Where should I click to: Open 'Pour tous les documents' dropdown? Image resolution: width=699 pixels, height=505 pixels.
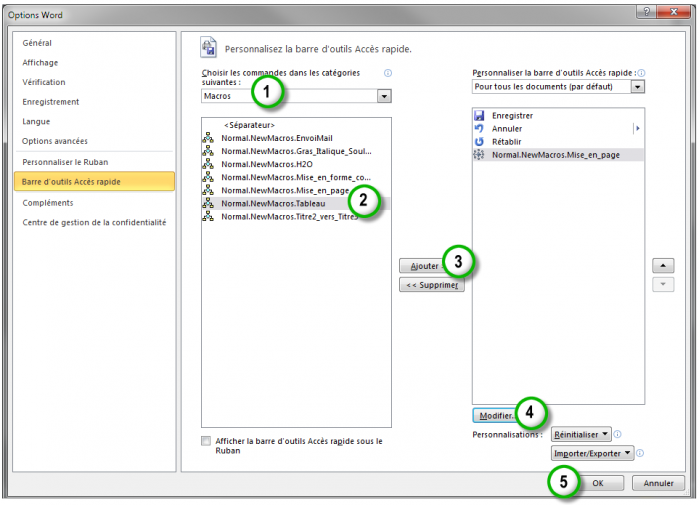(638, 87)
